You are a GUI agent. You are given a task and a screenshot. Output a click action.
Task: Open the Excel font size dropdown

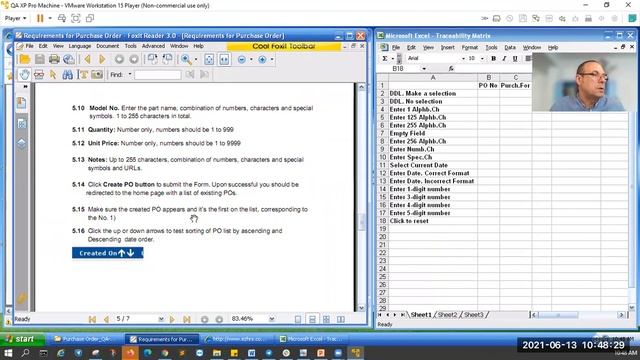tap(482, 58)
